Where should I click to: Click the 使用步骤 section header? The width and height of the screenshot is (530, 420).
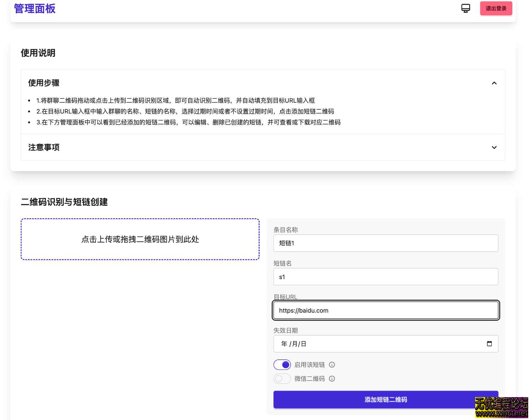tap(44, 83)
